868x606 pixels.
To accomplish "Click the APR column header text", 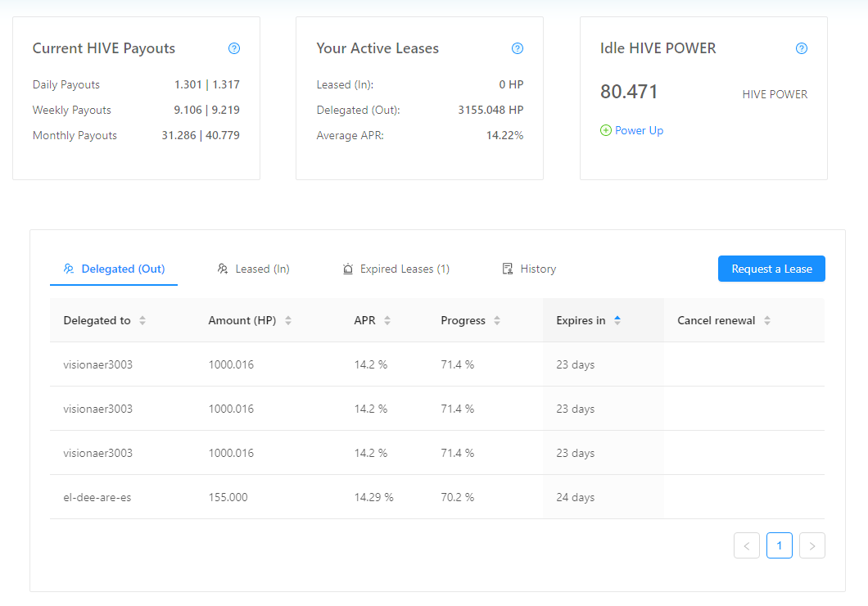I will pyautogui.click(x=364, y=320).
